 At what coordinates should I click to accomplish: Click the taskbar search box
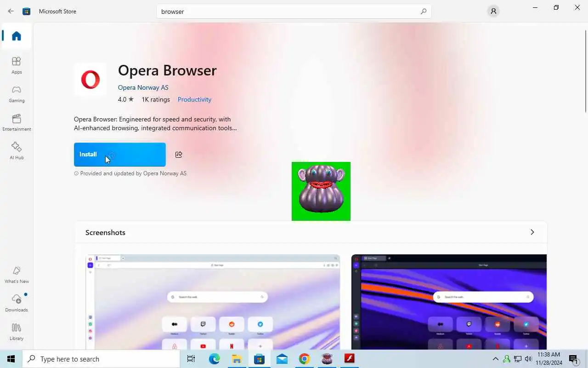[101, 359]
